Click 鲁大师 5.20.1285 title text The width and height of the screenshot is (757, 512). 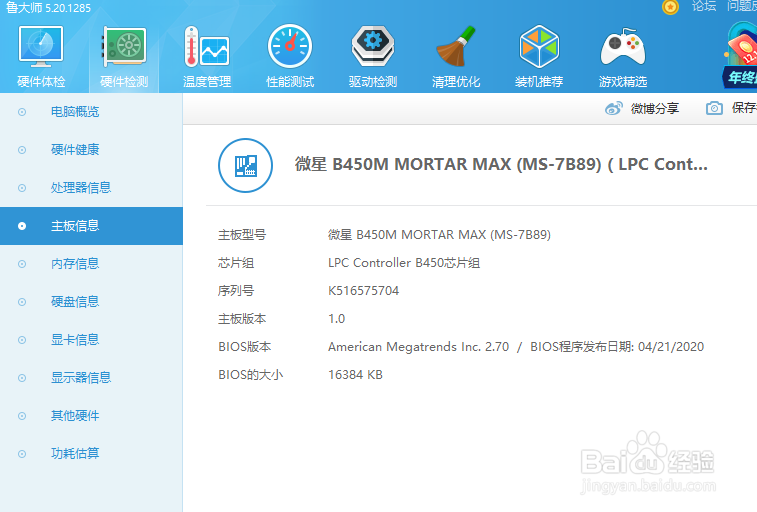48,7
